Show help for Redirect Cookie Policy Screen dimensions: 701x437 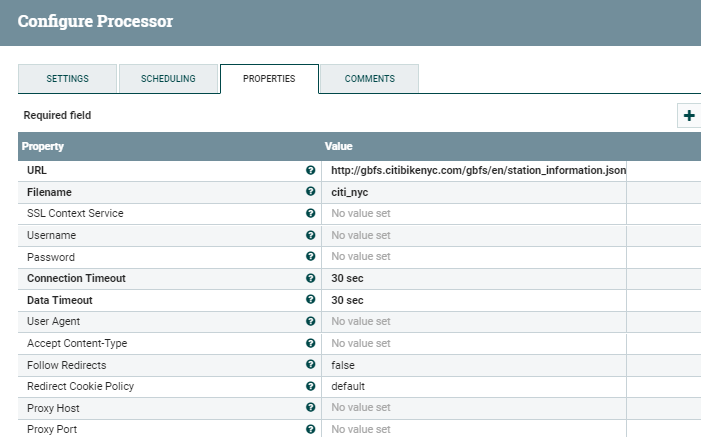[x=310, y=386]
